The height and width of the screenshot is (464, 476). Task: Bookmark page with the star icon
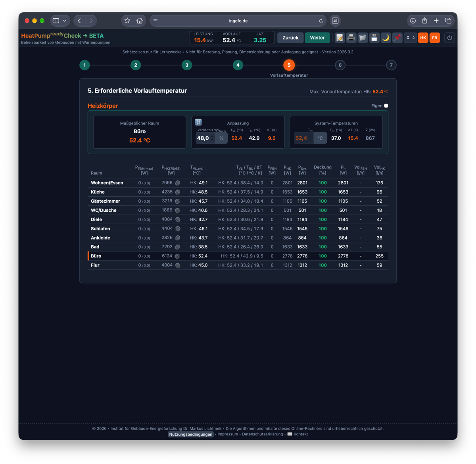(x=127, y=21)
